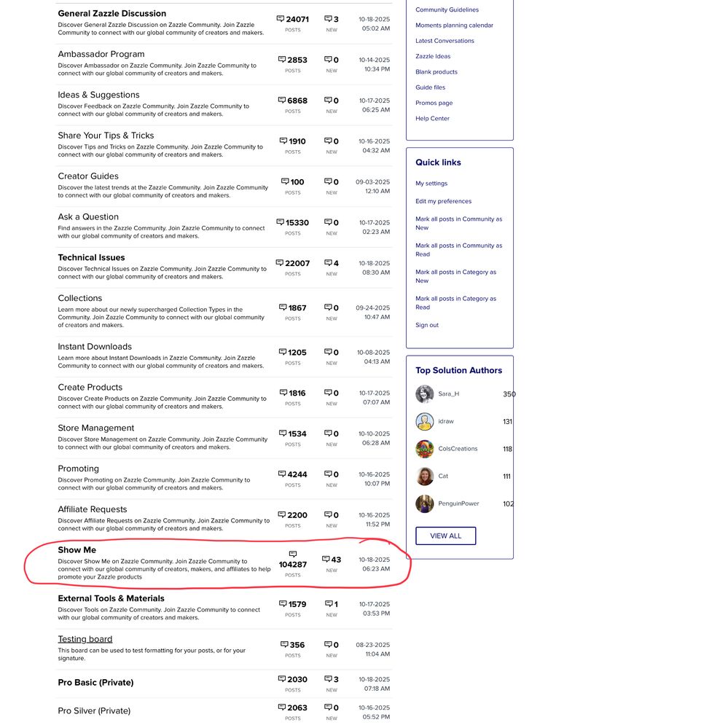Screen dimensions: 728x725
Task: Click the posts icon beside General Zazzle Discussion
Action: (281, 19)
